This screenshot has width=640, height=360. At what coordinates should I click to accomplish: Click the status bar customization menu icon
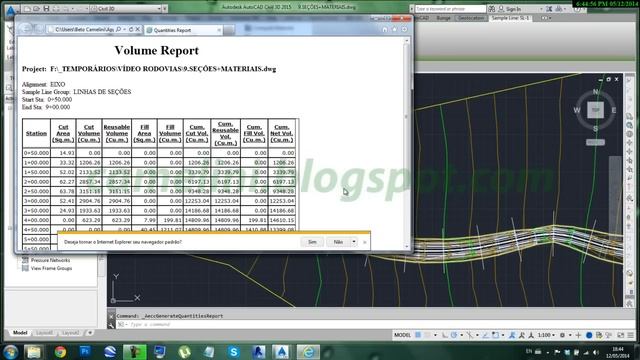pyautogui.click(x=631, y=335)
